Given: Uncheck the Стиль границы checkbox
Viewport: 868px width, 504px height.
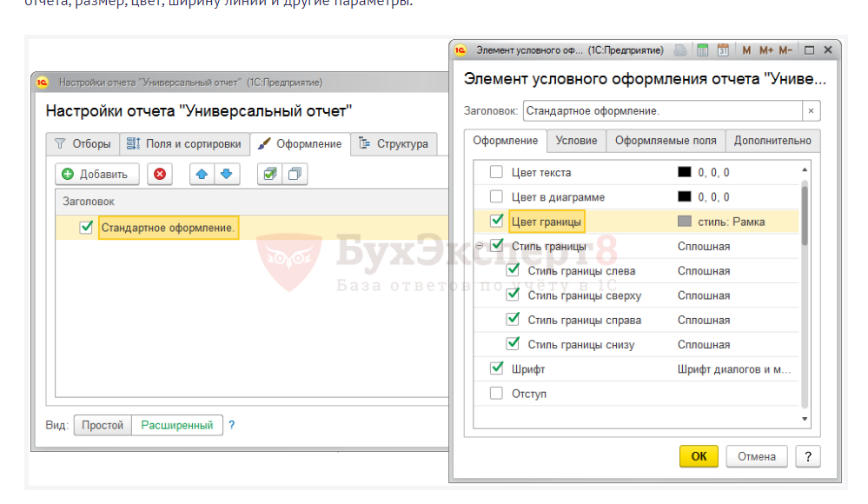Looking at the screenshot, I should coord(496,245).
